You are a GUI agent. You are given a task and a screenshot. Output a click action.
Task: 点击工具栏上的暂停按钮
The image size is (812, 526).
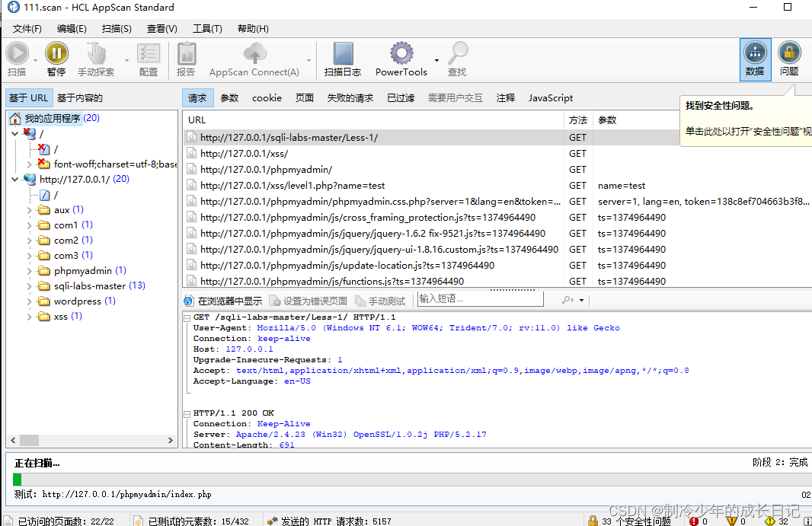click(x=57, y=53)
